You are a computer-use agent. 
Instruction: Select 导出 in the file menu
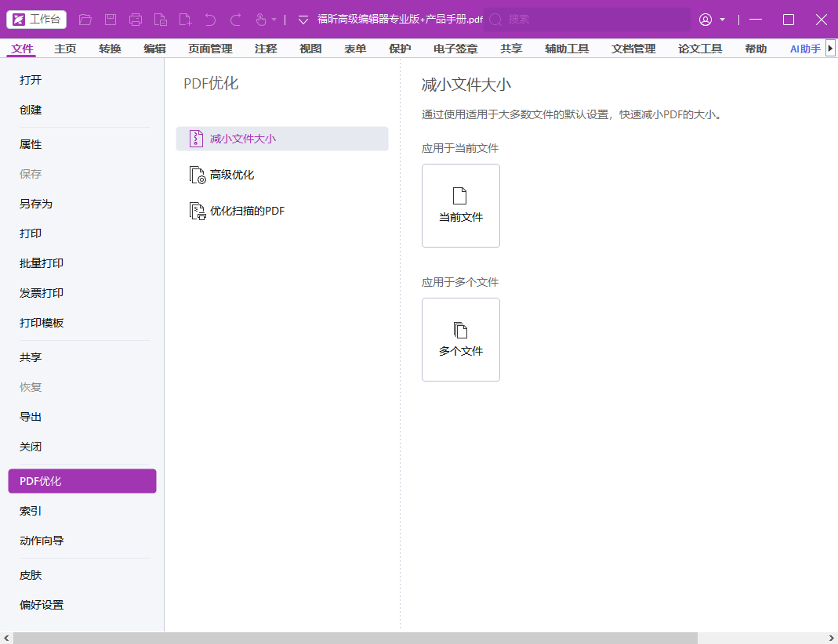pyautogui.click(x=31, y=417)
